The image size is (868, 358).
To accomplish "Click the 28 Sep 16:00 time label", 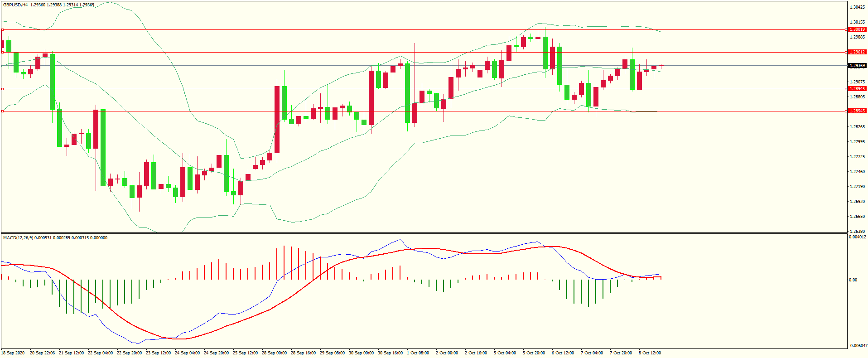I will [x=304, y=353].
